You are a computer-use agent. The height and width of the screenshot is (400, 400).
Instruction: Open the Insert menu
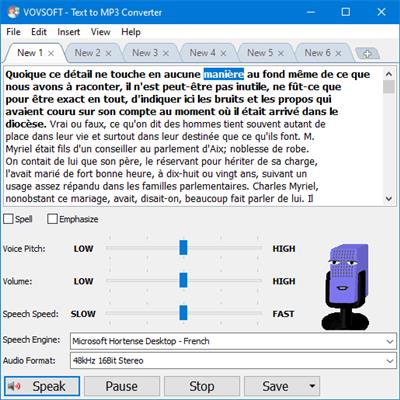[x=69, y=32]
